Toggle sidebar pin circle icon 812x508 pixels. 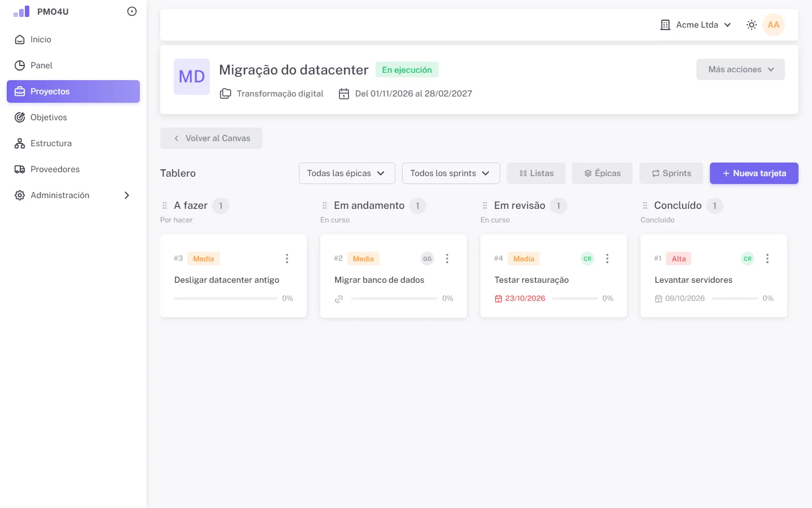coord(132,11)
